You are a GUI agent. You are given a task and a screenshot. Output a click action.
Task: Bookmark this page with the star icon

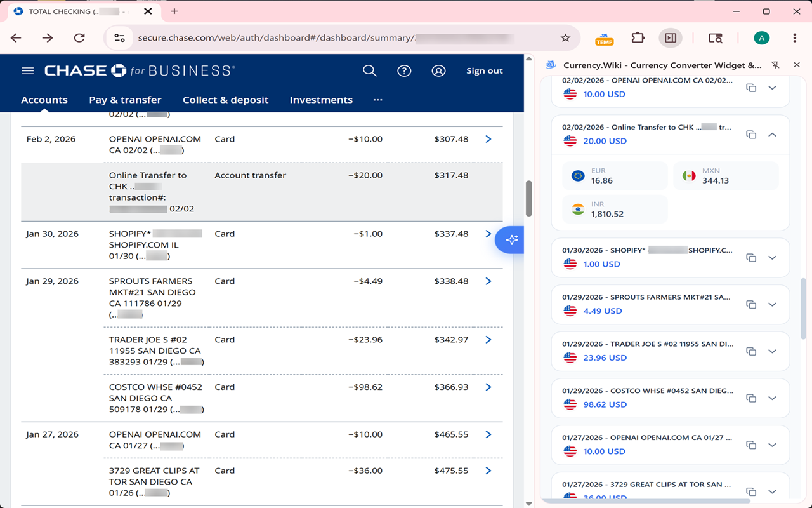point(565,38)
